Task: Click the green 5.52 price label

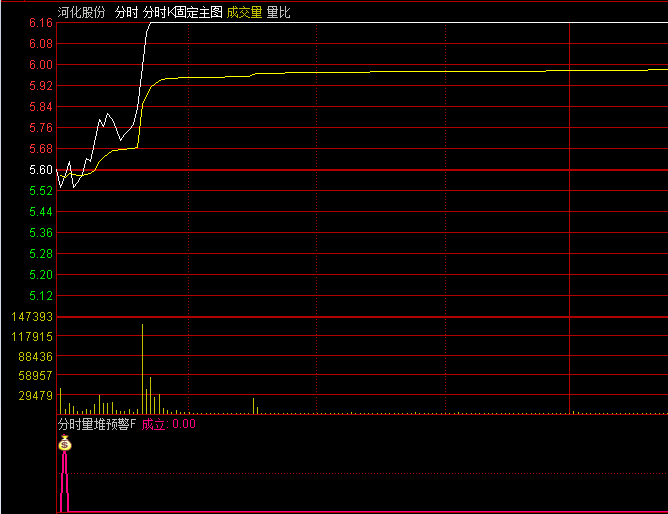Action: click(x=41, y=191)
